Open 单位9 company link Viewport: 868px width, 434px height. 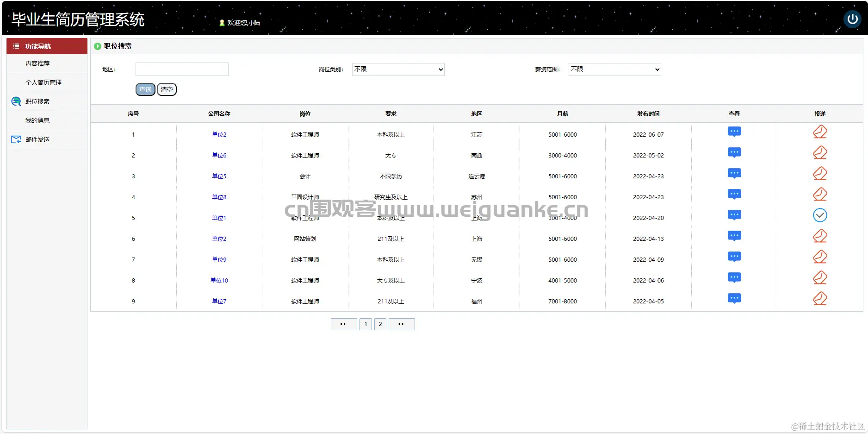pyautogui.click(x=219, y=260)
